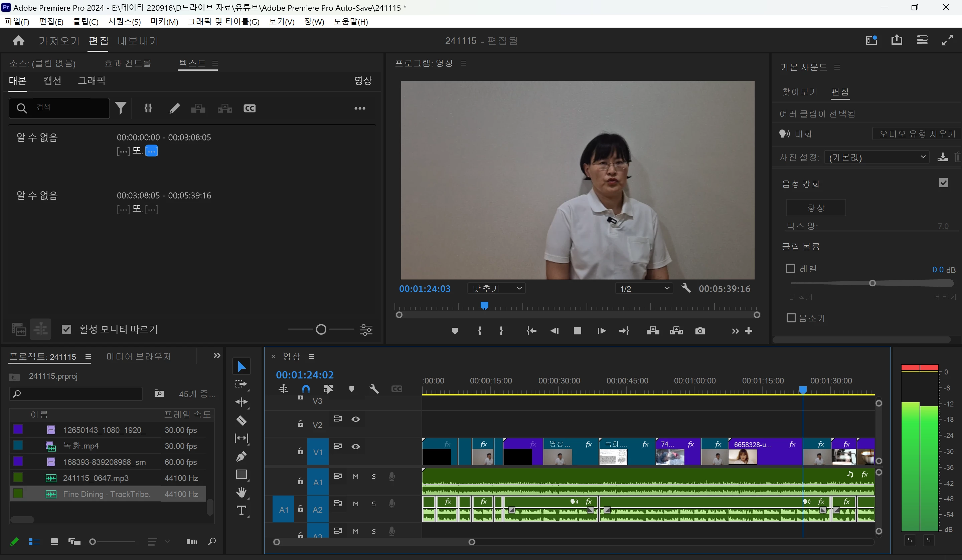Click the Quick Export share icon
Screen dimensions: 962x560
tap(896, 40)
